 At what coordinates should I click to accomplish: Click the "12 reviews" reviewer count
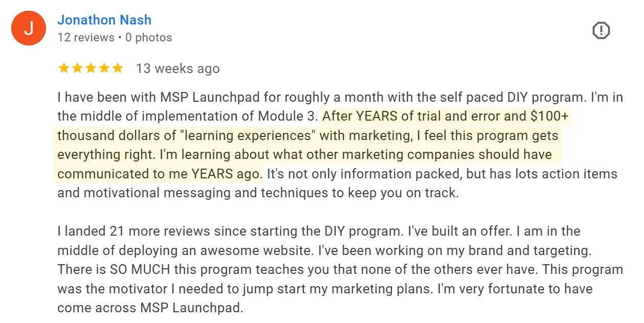85,38
